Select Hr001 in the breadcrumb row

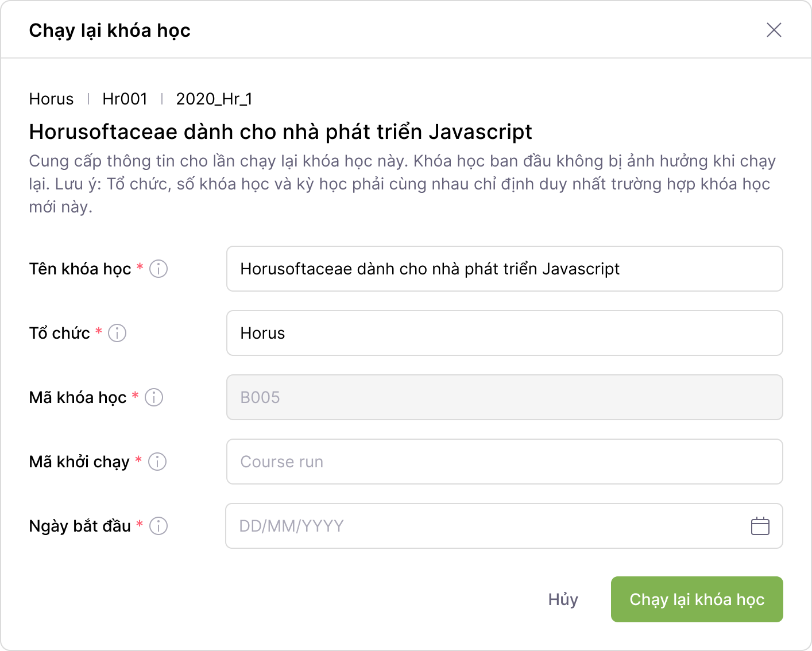125,99
